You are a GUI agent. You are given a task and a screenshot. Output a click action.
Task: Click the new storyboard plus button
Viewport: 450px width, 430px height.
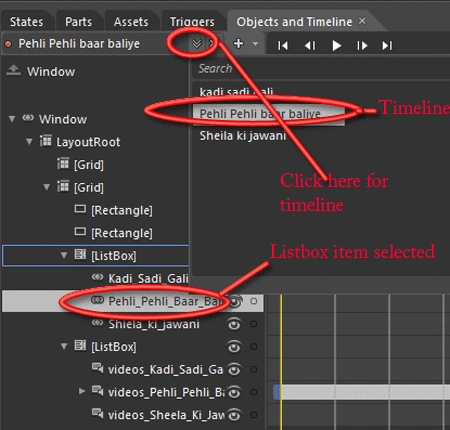pos(238,44)
